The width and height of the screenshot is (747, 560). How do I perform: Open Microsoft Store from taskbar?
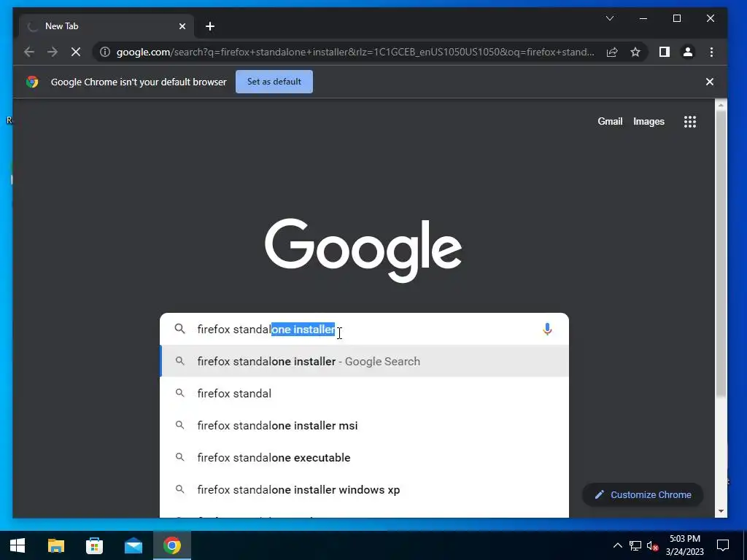(94, 545)
